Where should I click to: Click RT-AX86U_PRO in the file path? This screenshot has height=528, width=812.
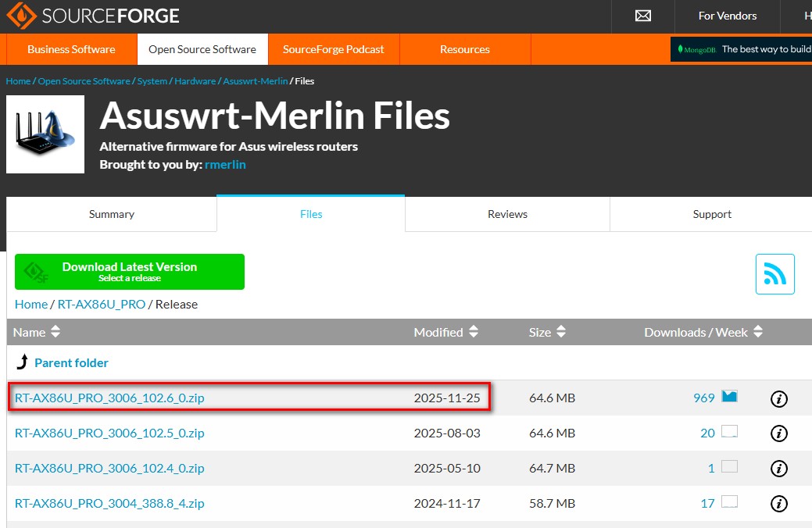pyautogui.click(x=102, y=305)
